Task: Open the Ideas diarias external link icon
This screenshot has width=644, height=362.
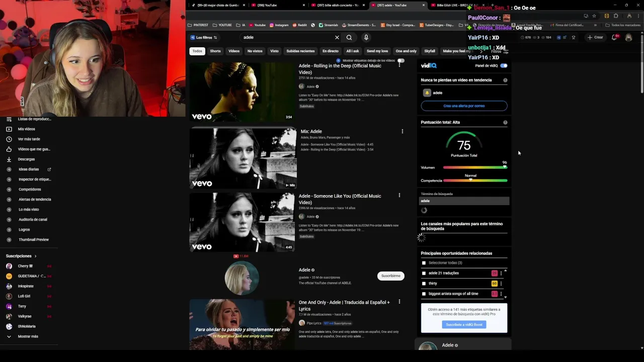Action: pyautogui.click(x=49, y=169)
